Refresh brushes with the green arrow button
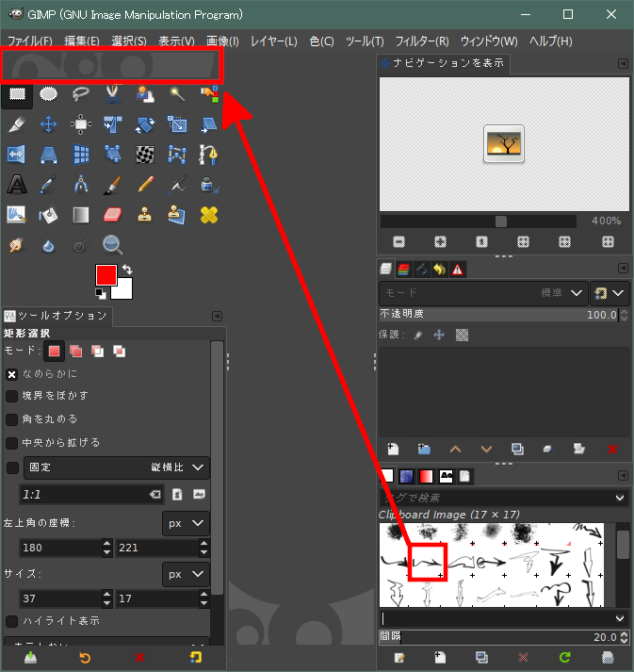The width and height of the screenshot is (634, 672). [x=565, y=657]
